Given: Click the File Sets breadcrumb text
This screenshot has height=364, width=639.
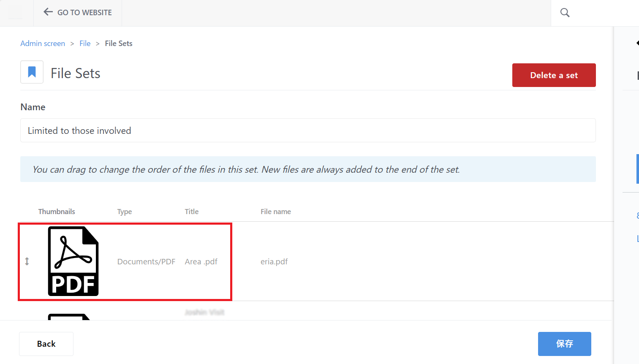Looking at the screenshot, I should pyautogui.click(x=119, y=43).
